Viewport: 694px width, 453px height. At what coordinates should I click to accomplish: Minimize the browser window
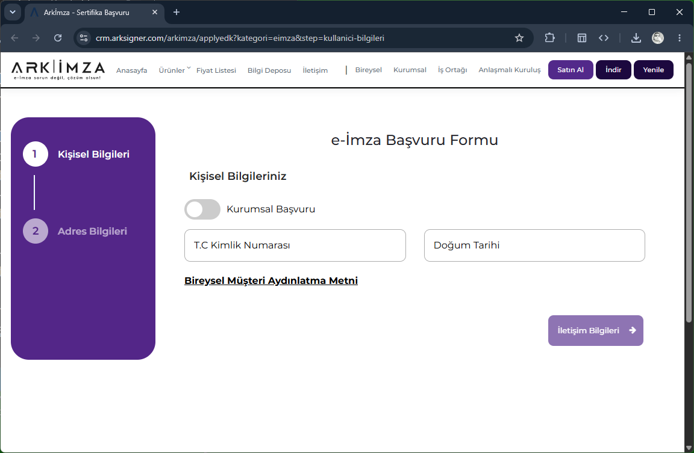(x=624, y=12)
